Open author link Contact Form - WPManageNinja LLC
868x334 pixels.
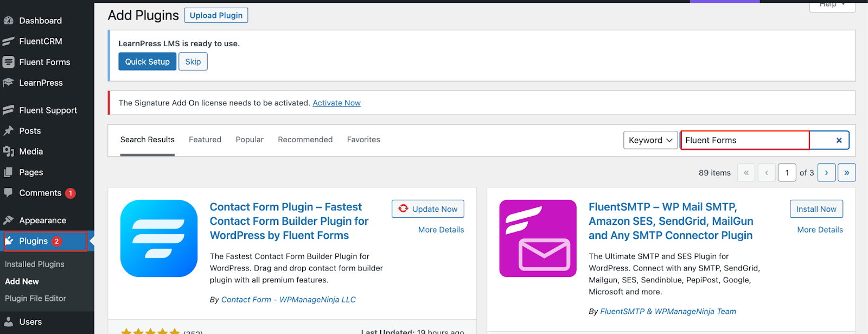pyautogui.click(x=289, y=299)
